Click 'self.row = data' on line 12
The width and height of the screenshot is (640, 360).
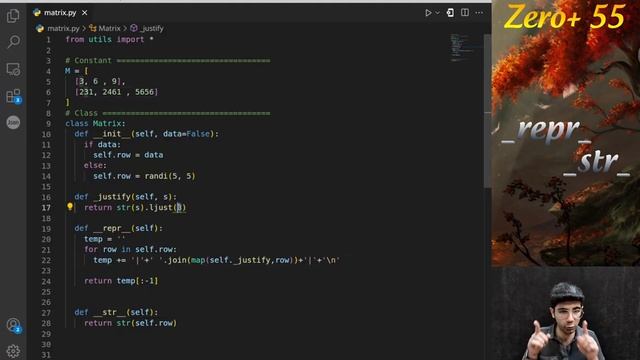click(x=128, y=155)
